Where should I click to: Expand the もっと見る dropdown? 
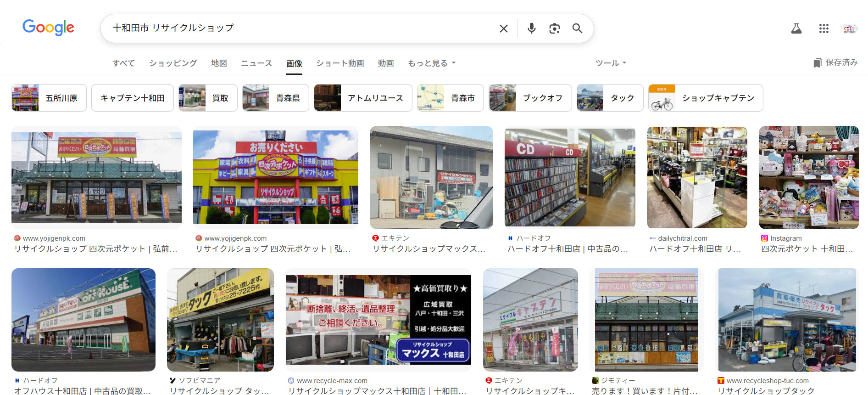tap(432, 63)
